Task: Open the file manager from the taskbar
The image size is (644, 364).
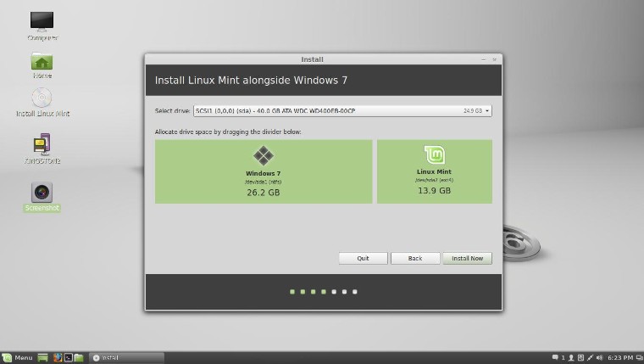Action: click(x=79, y=358)
